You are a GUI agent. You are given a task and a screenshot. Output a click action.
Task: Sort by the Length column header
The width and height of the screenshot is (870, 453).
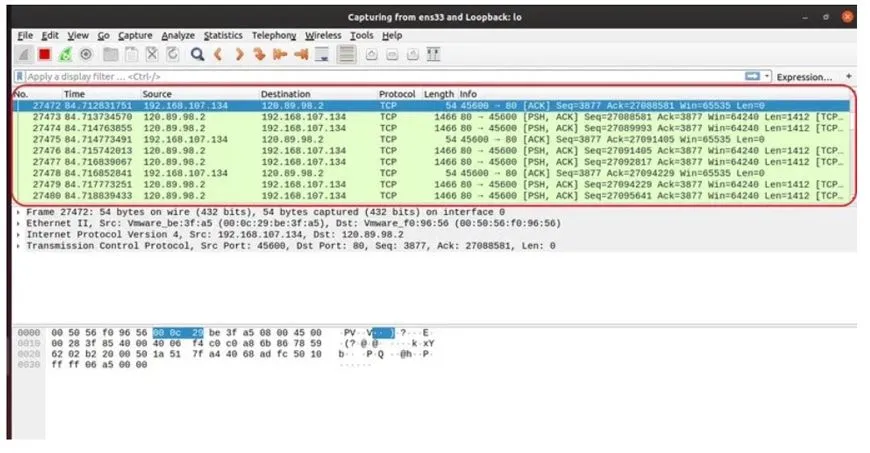tap(439, 94)
